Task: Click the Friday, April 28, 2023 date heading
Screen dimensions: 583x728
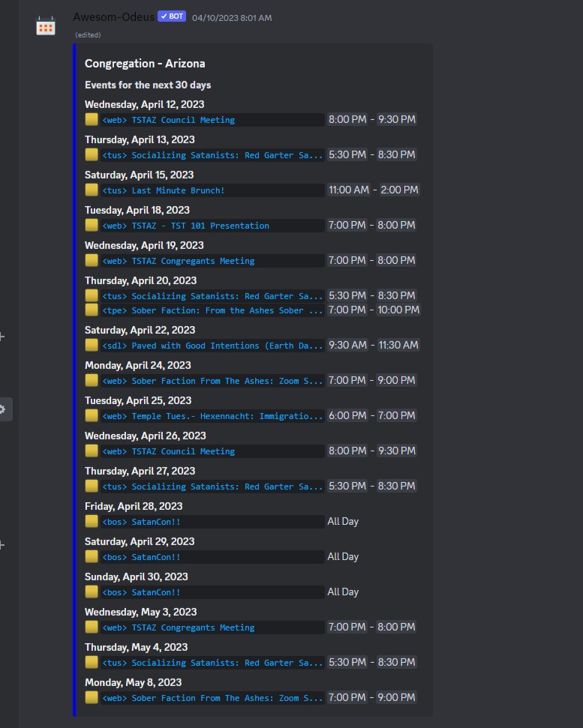Action: (x=134, y=507)
